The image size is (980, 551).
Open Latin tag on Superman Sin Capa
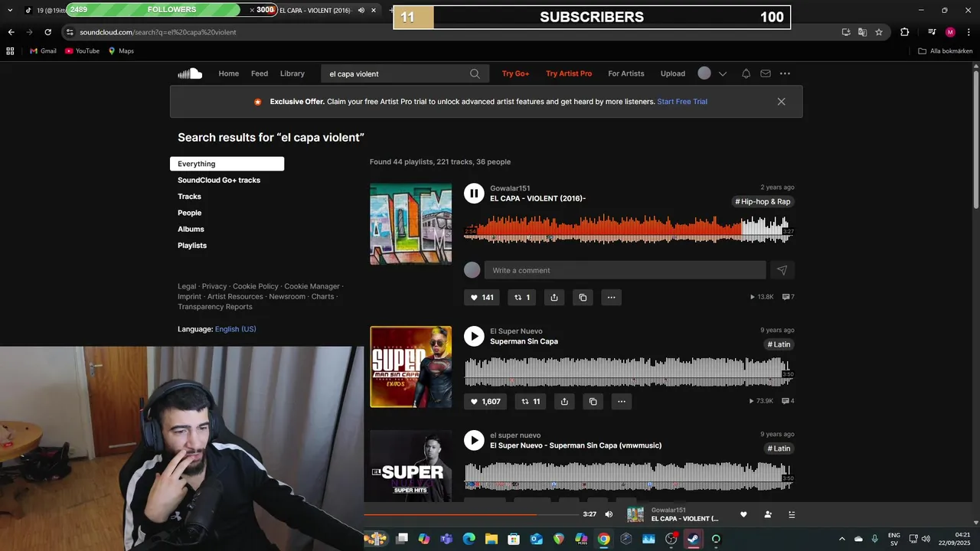[x=779, y=344]
